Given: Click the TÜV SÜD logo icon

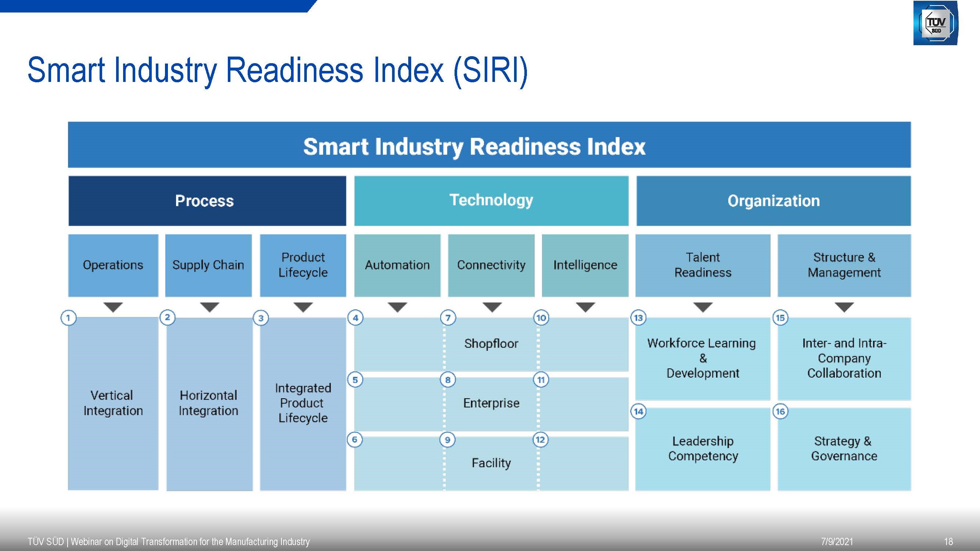Looking at the screenshot, I should pos(936,23).
